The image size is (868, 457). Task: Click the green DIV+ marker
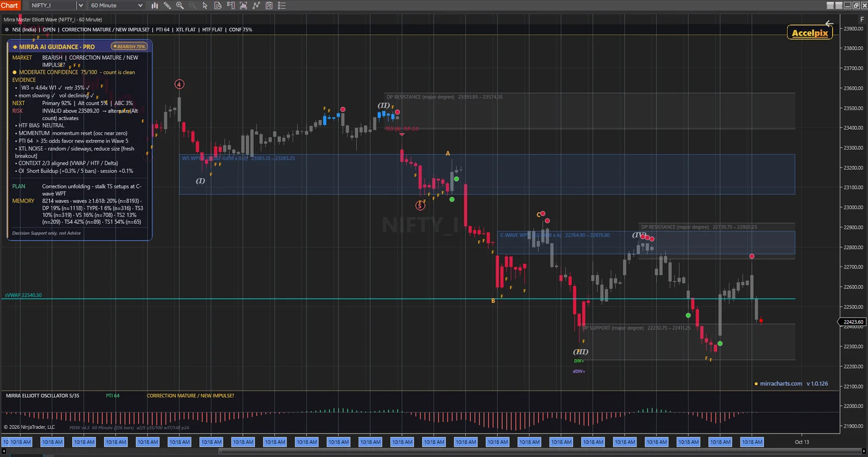(x=579, y=361)
